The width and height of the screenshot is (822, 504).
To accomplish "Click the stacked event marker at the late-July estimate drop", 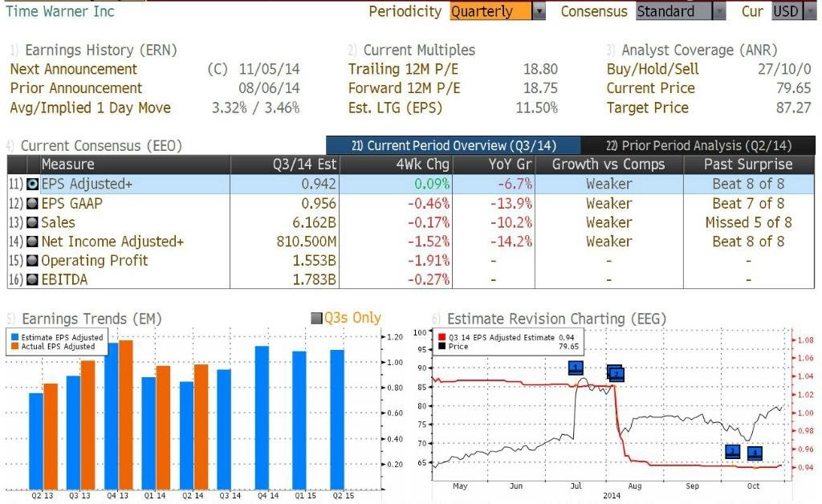I will click(616, 373).
